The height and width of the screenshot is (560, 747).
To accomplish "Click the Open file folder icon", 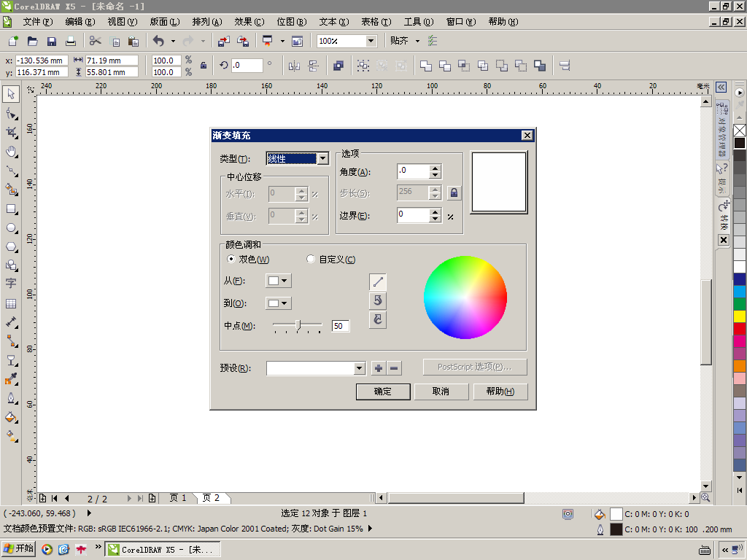I will point(32,41).
